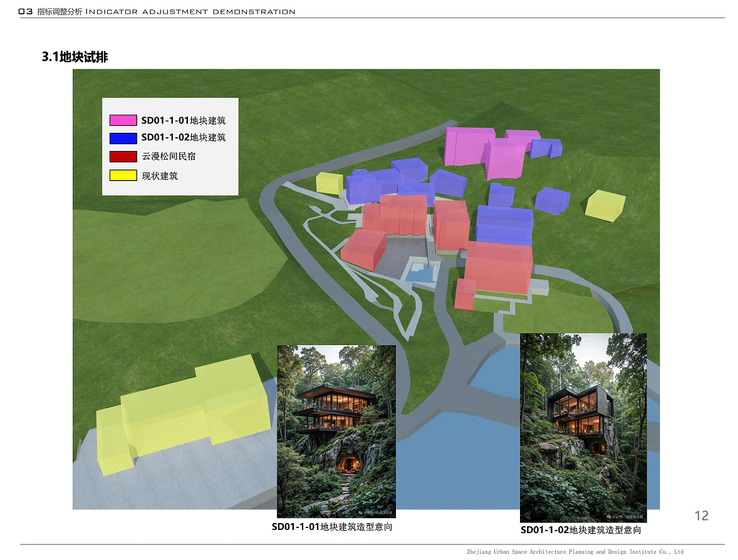Click the SD01-1-01地块建筑造型意向 caption
This screenshot has width=738, height=560.
point(332,527)
